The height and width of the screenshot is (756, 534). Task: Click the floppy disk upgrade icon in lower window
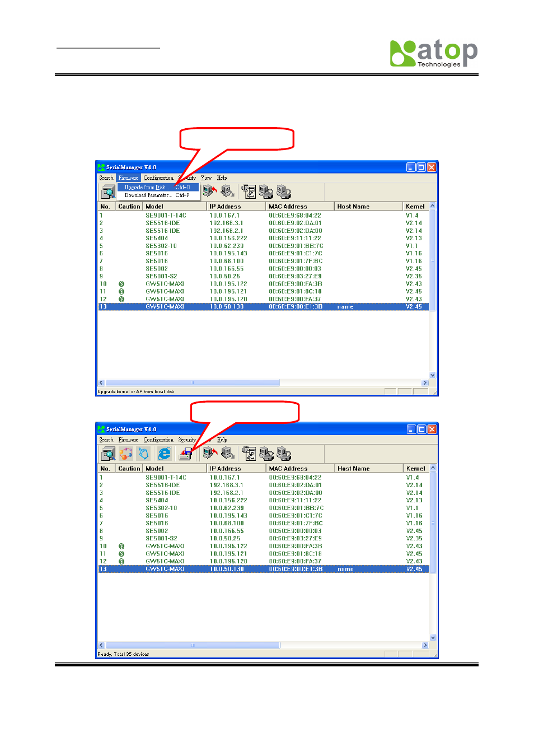pyautogui.click(x=185, y=454)
